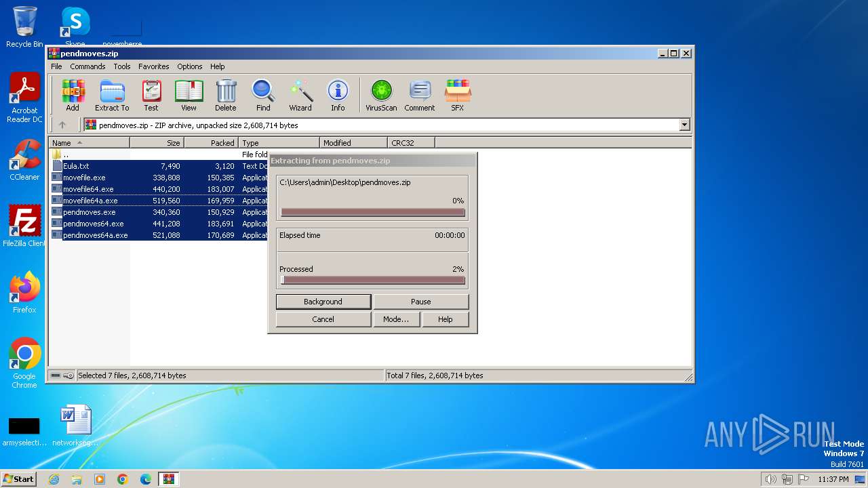868x488 pixels.
Task: Go up one folder level arrow
Action: (62, 125)
